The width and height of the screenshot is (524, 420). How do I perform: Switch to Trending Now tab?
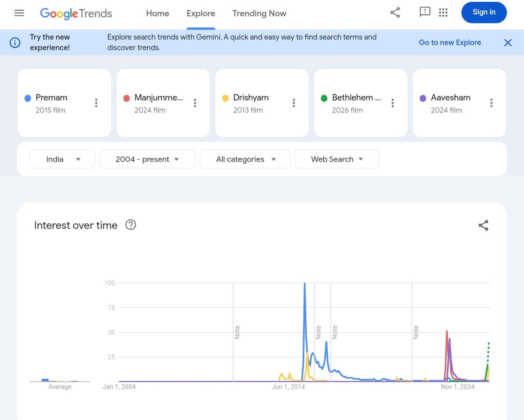click(x=259, y=14)
